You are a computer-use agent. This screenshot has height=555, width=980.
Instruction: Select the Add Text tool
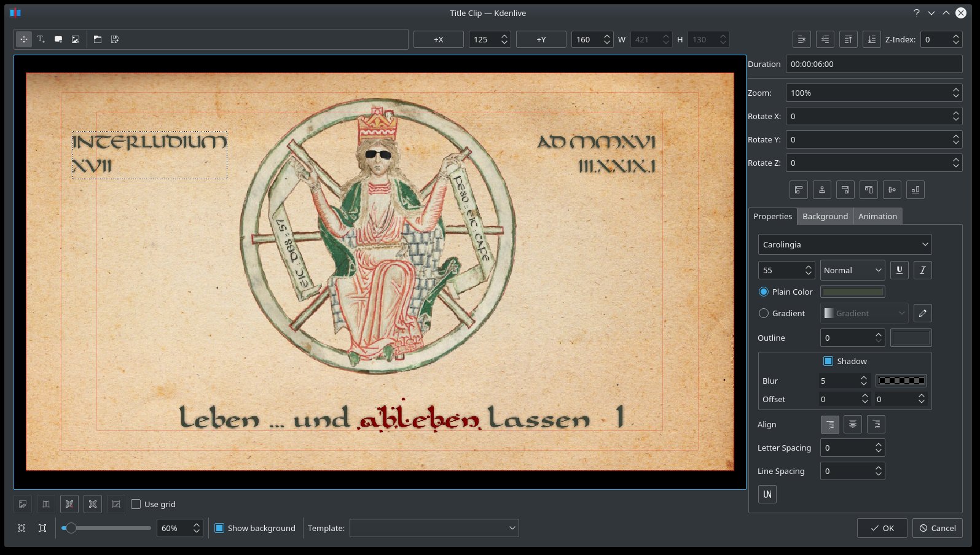[x=41, y=39]
